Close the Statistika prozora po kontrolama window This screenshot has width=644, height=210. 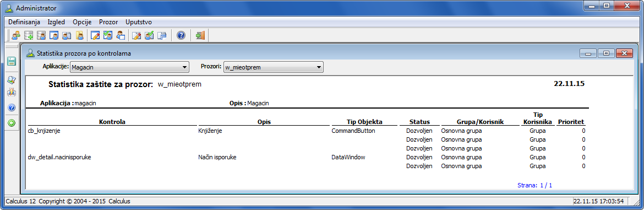[x=624, y=53]
